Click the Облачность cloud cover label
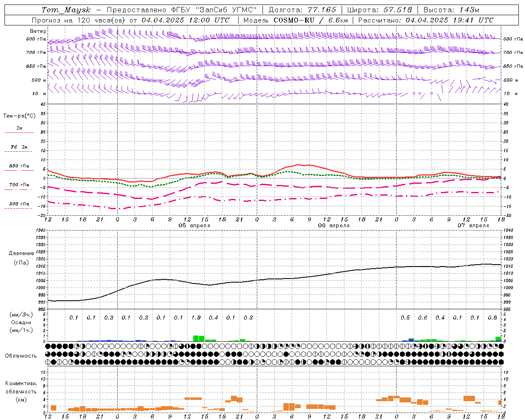 (21, 356)
